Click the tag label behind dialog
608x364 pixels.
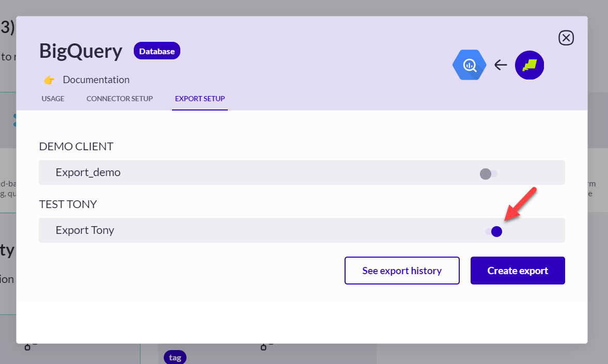click(175, 357)
